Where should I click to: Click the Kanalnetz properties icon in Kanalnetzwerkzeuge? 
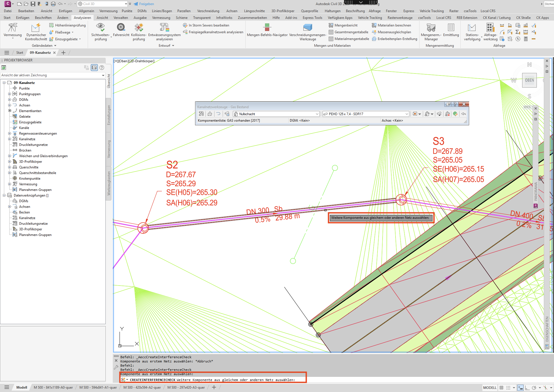click(x=201, y=114)
